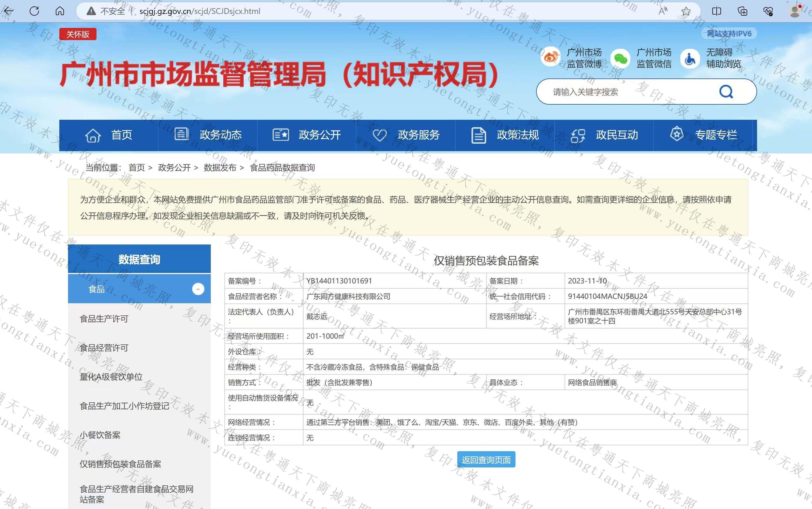Click area value 201-1000㎡
The height and width of the screenshot is (509, 812).
pos(326,336)
